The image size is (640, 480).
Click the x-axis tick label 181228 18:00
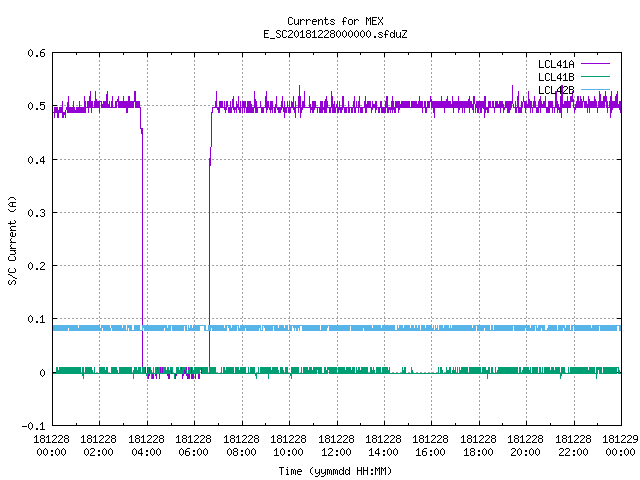click(x=478, y=446)
